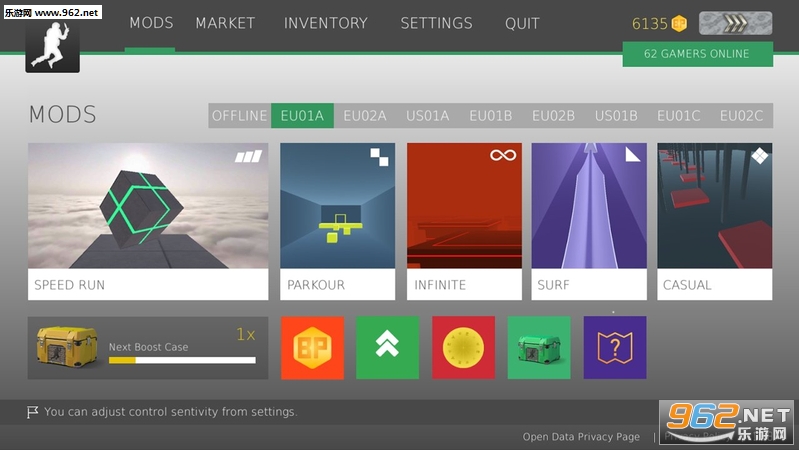This screenshot has width=799, height=450.
Task: Open Data Privacy Page link
Action: (x=581, y=437)
